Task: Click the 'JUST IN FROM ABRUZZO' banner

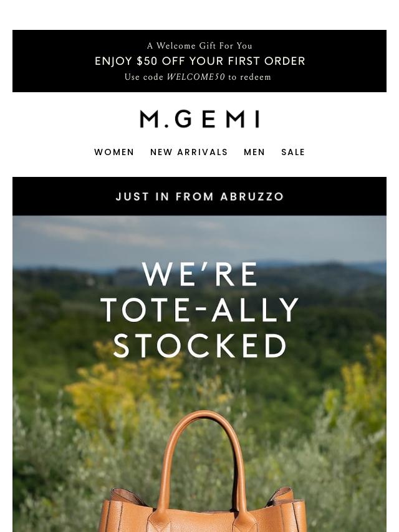Action: click(x=199, y=196)
